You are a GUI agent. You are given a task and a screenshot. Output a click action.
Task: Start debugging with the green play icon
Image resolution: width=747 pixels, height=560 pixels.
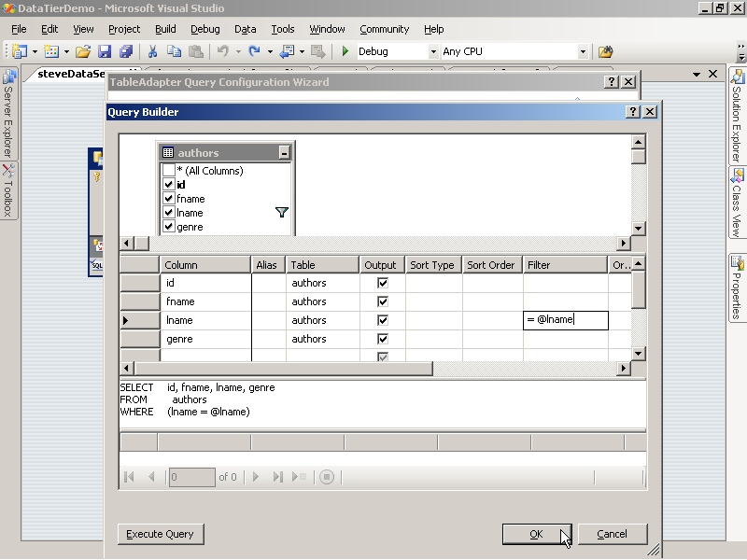point(345,51)
